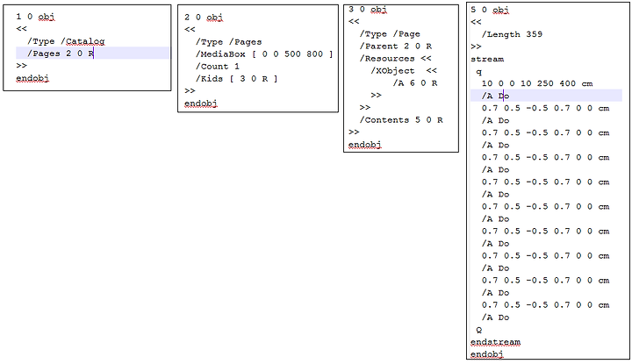Click "endobj" in the Page object box
This screenshot has width=632, height=364.
click(x=365, y=144)
